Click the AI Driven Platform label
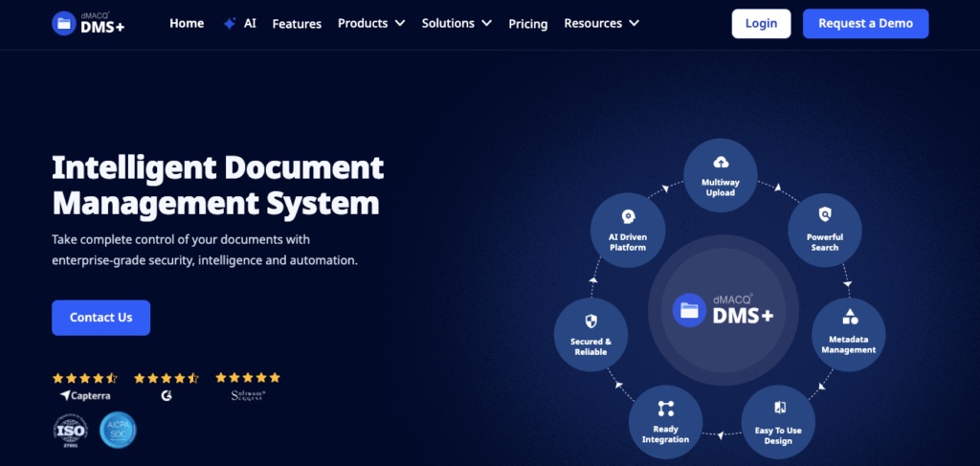 628,242
